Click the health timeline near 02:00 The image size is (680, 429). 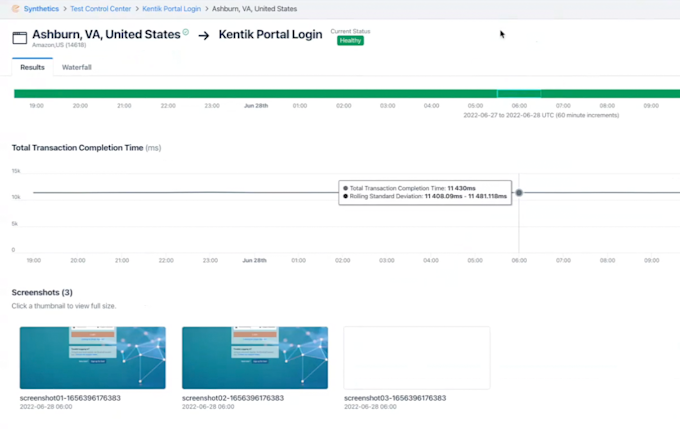click(x=343, y=94)
